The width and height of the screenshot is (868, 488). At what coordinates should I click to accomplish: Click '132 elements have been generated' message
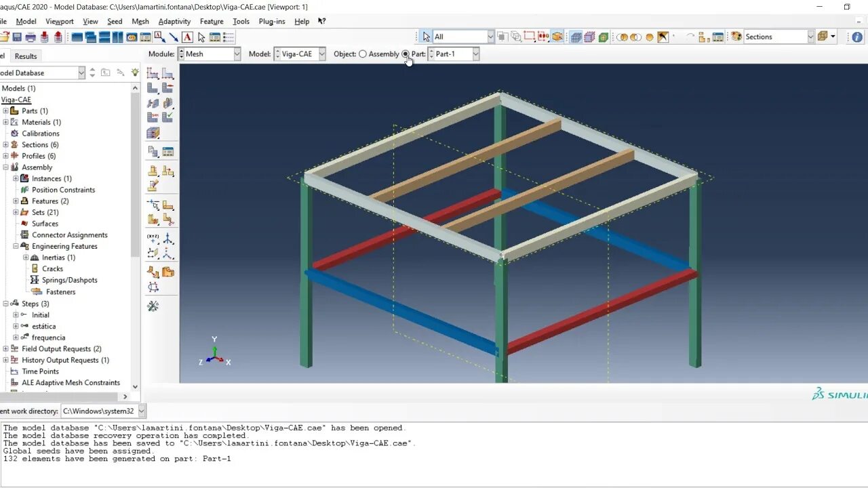pyautogui.click(x=117, y=459)
